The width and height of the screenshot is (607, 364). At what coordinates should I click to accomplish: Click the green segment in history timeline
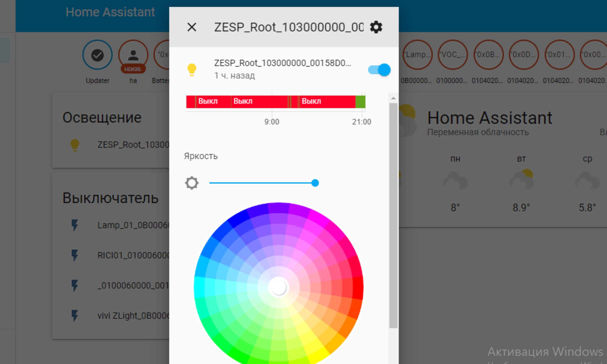pyautogui.click(x=360, y=102)
